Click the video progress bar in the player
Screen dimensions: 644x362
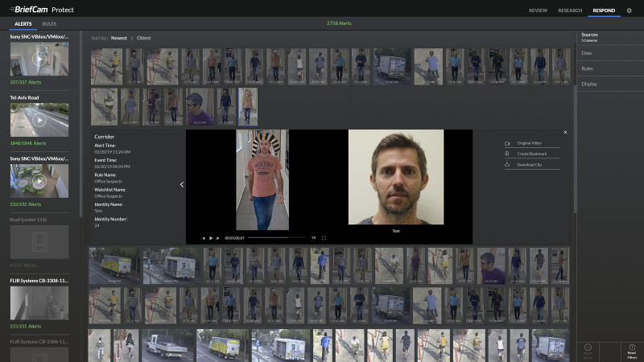coord(276,238)
